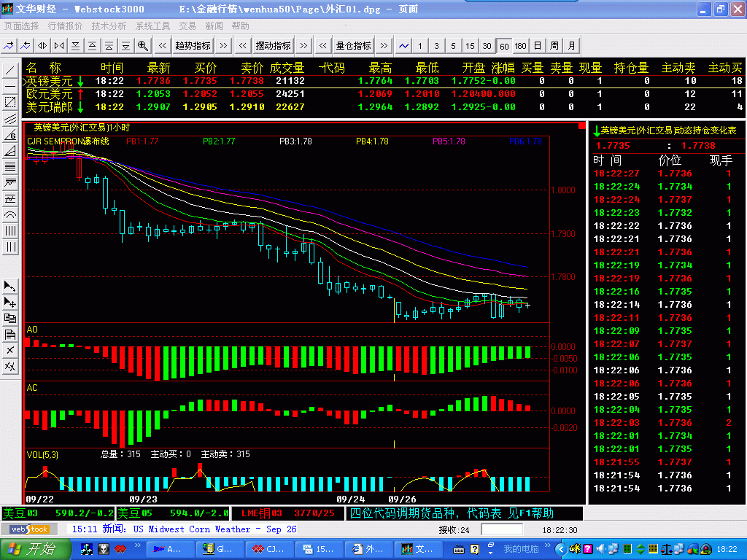The width and height of the screenshot is (747, 560).
Task: Open the 文... taskbar window button
Action: [x=419, y=549]
